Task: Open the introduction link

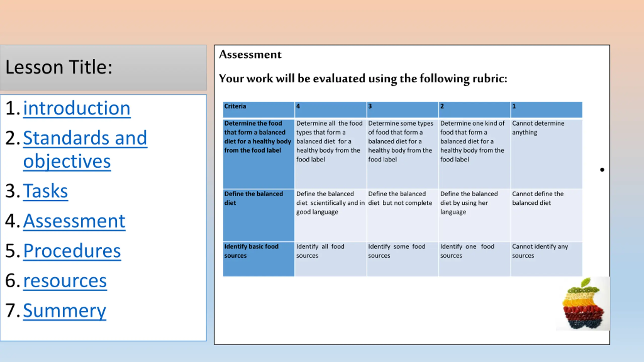Action: [77, 108]
